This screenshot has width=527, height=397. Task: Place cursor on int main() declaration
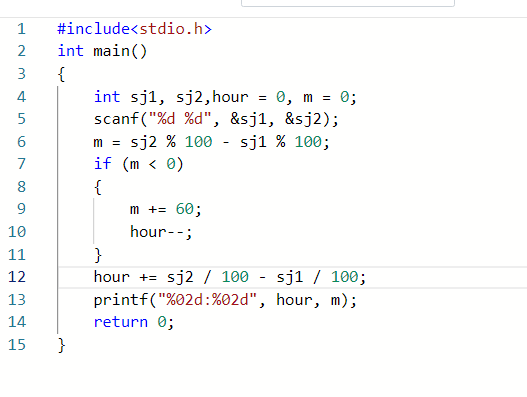point(102,51)
